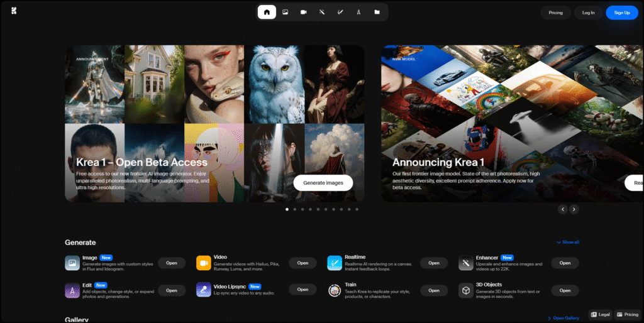Screen dimensions: 644x323
Task: Click the Video Lipsync title text
Action: point(230,286)
